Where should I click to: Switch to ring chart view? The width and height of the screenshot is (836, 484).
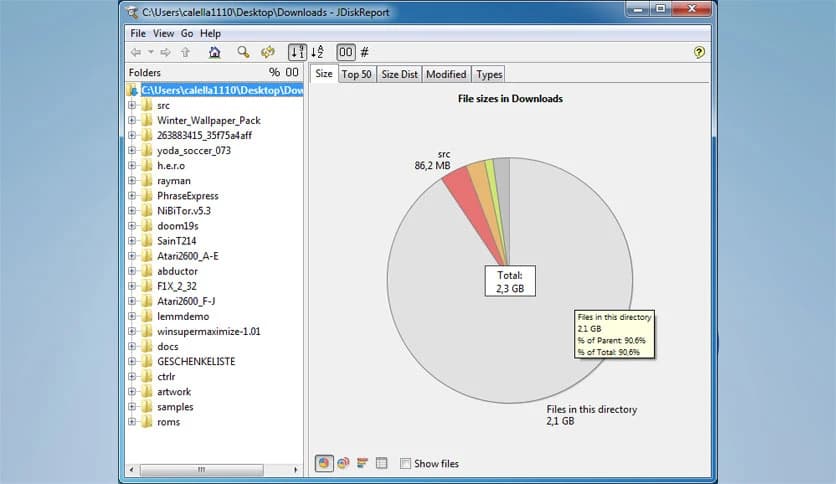tap(343, 463)
